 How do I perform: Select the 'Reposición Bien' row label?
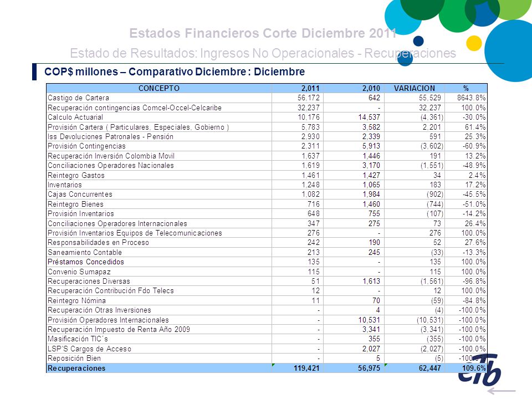[74, 359]
